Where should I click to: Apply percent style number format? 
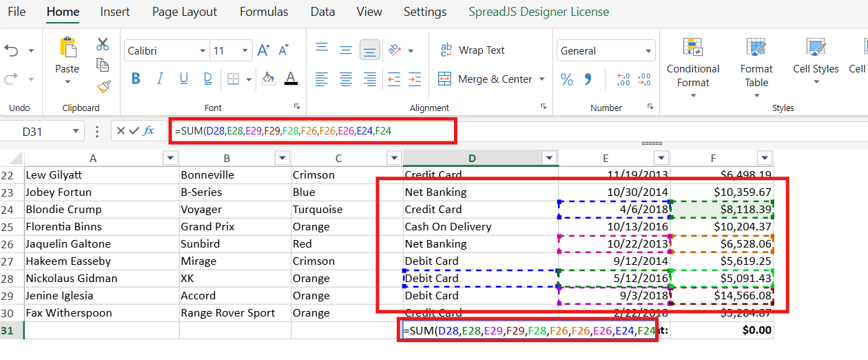(567, 79)
